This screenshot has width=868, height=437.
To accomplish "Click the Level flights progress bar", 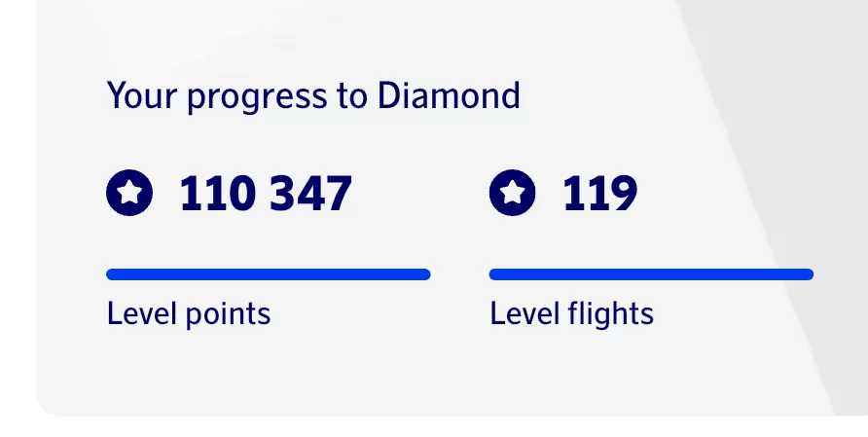I will pos(651,274).
